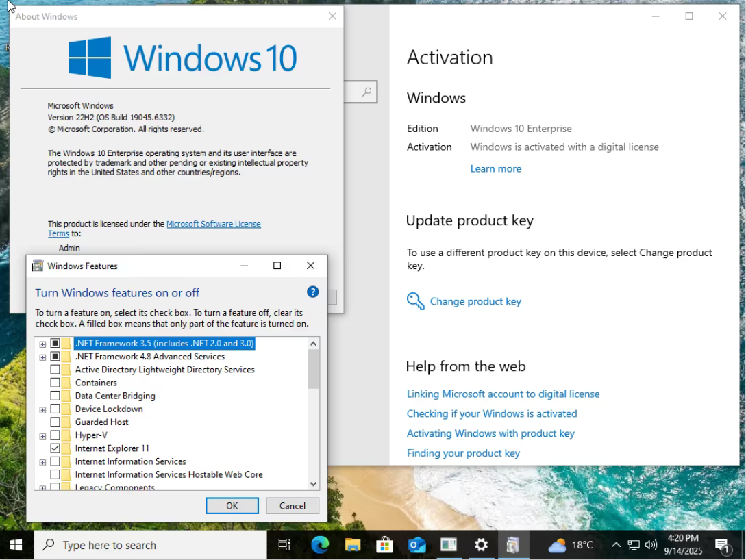The height and width of the screenshot is (560, 746).
Task: Click the Type here to search box
Action: click(x=150, y=545)
